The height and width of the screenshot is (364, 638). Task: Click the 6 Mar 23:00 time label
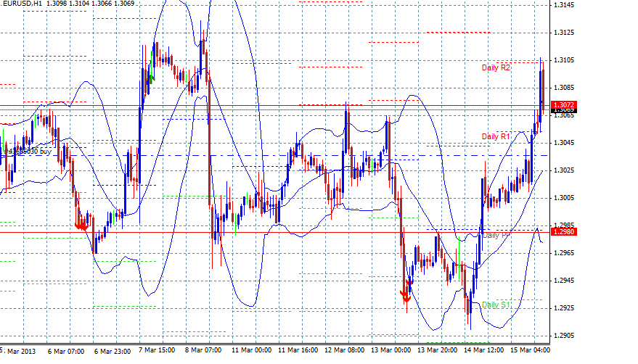tap(113, 351)
